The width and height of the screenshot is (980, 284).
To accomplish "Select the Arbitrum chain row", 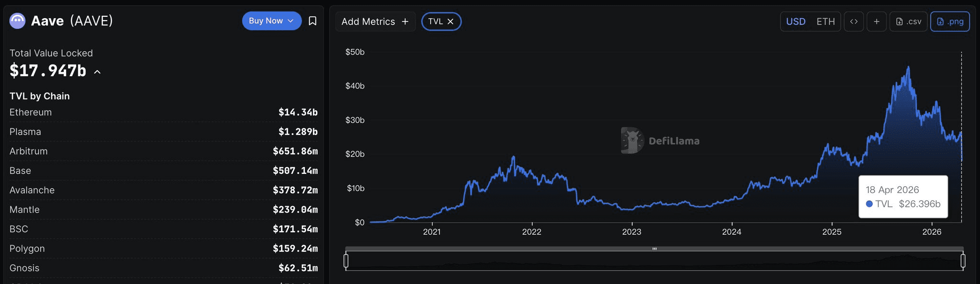I will coord(163,151).
